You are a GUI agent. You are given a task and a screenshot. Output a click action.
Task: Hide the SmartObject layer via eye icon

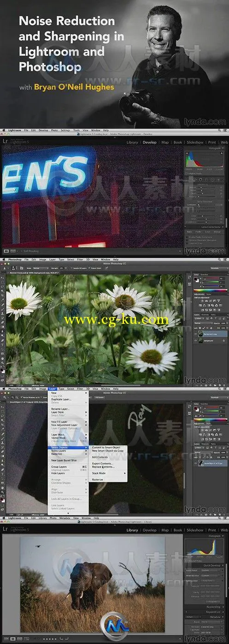click(x=195, y=463)
